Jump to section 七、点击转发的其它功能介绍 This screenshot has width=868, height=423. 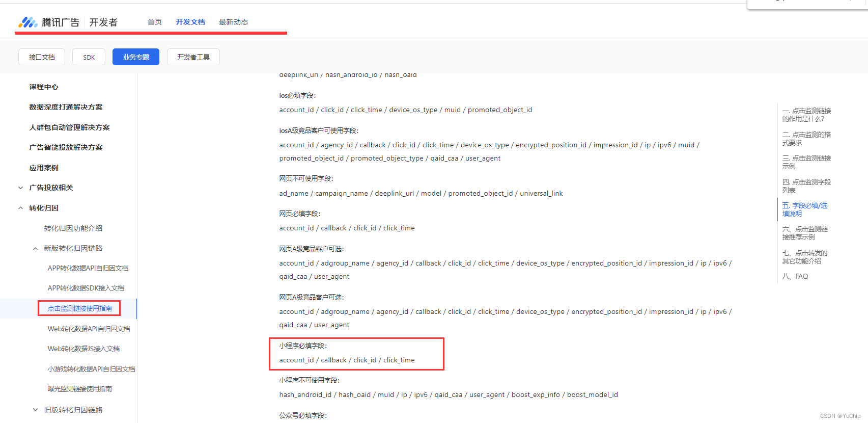tap(805, 257)
